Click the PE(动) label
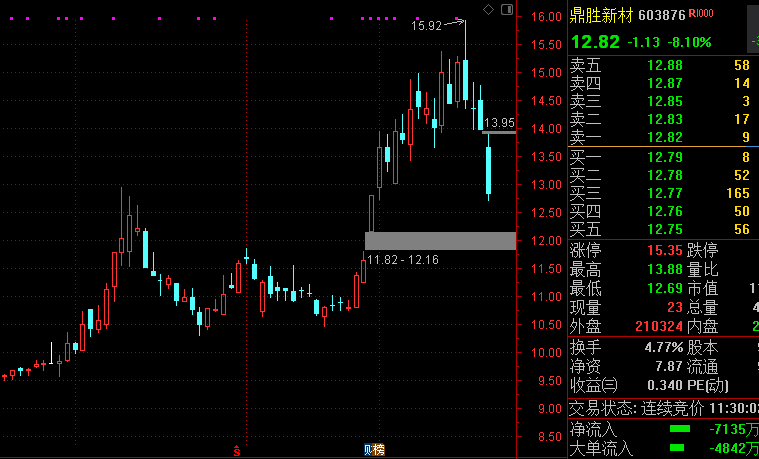 coord(708,385)
